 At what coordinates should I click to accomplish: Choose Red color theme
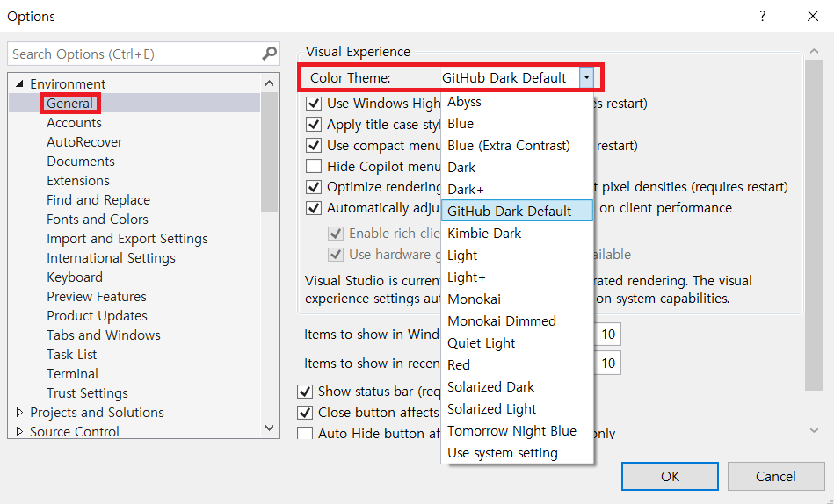(x=517, y=364)
